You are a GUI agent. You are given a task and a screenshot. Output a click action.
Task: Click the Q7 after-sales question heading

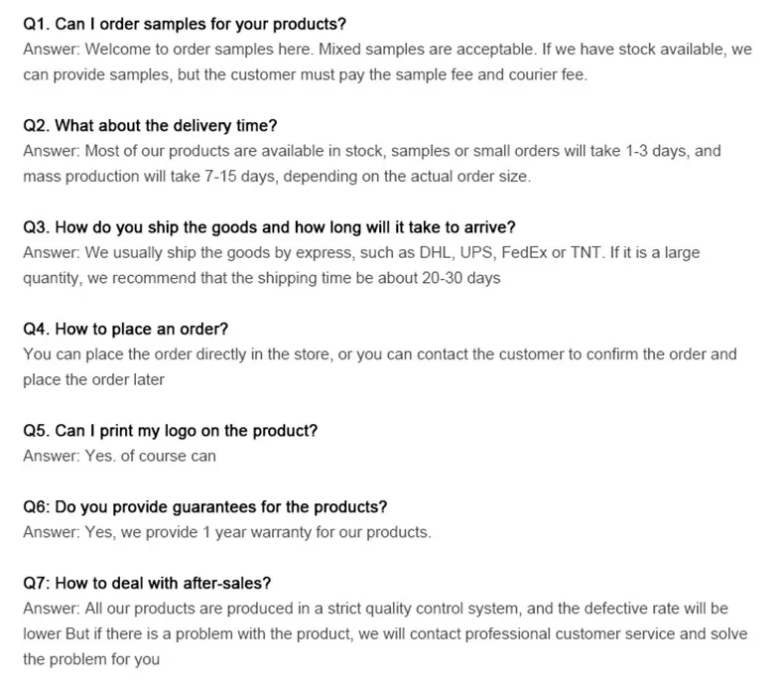tap(147, 583)
